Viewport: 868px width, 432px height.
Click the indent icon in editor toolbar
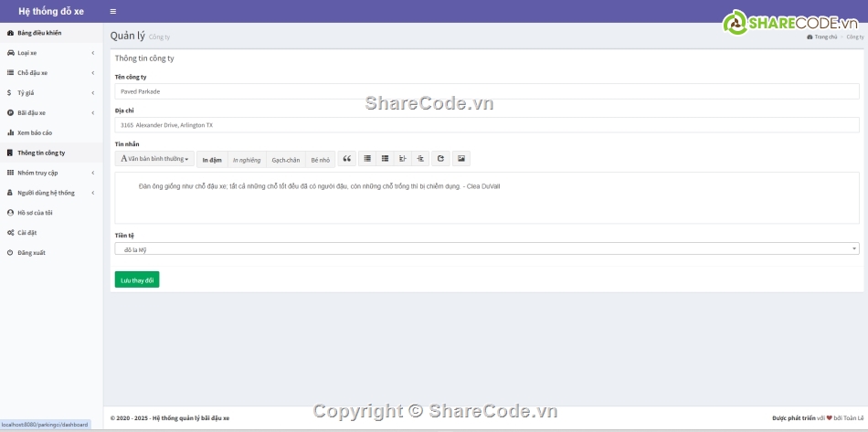[x=420, y=159]
